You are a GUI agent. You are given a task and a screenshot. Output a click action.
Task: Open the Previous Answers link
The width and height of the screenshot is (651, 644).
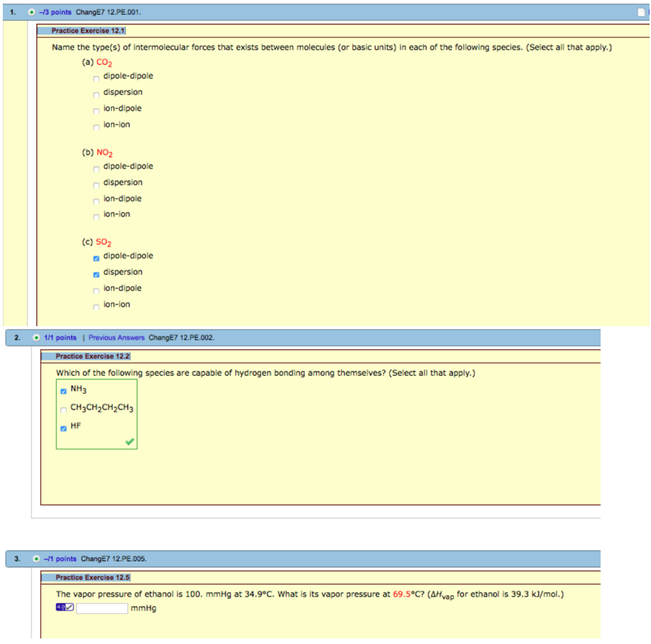(116, 337)
